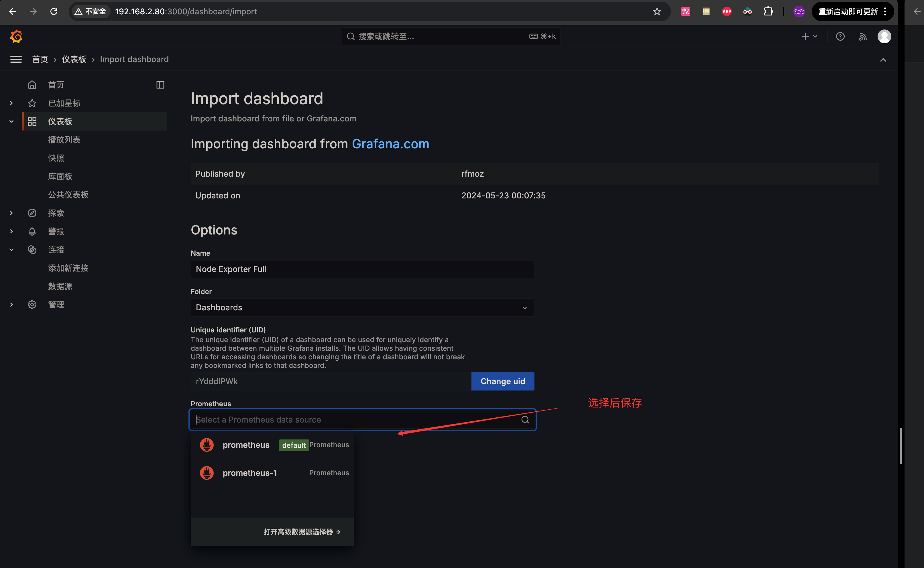Viewport: 924px width, 568px height.
Task: Click the Name field containing Node Exporter Full
Action: click(x=362, y=269)
